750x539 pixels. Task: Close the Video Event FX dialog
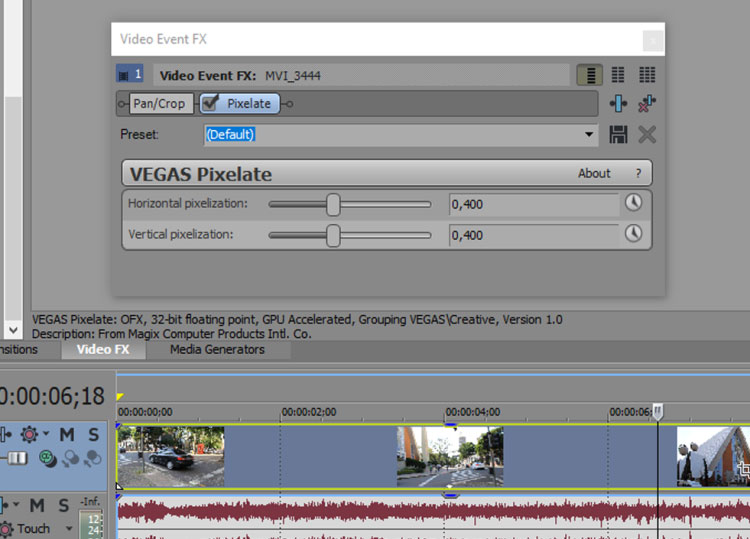pyautogui.click(x=653, y=40)
